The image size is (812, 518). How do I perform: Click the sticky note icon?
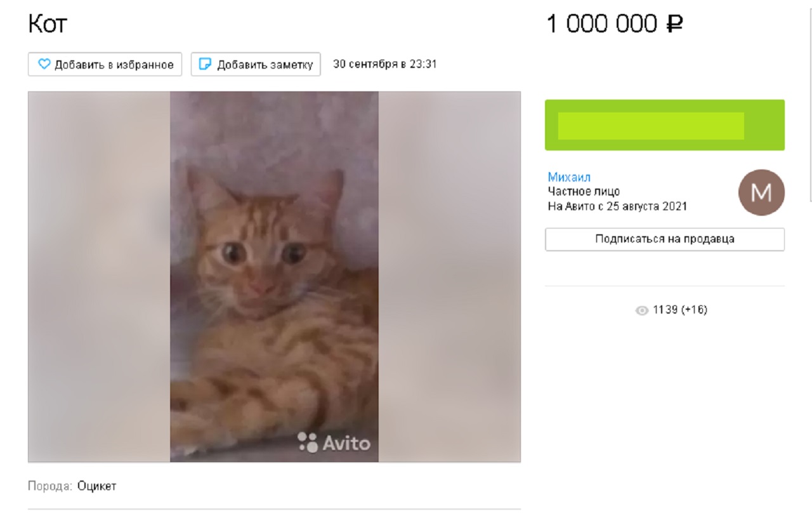pos(205,64)
